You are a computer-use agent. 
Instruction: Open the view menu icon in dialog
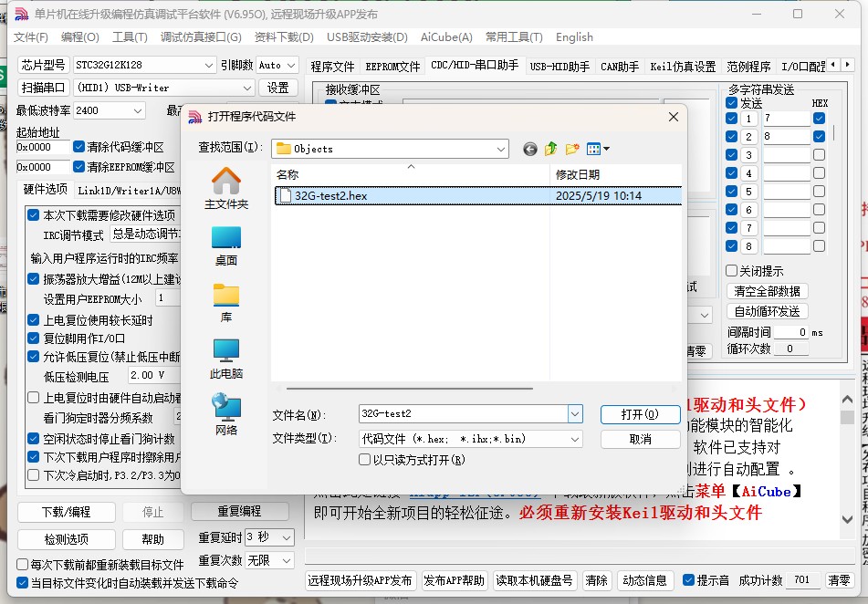coord(598,149)
